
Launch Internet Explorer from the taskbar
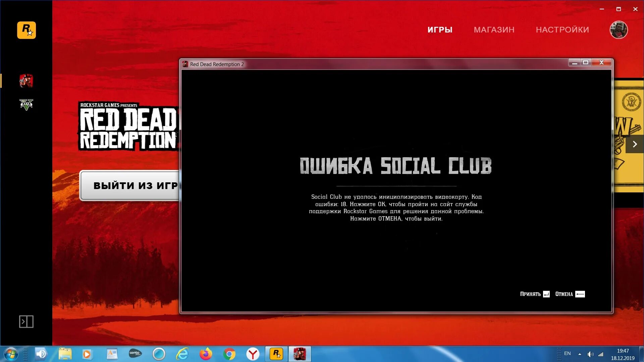(x=182, y=354)
